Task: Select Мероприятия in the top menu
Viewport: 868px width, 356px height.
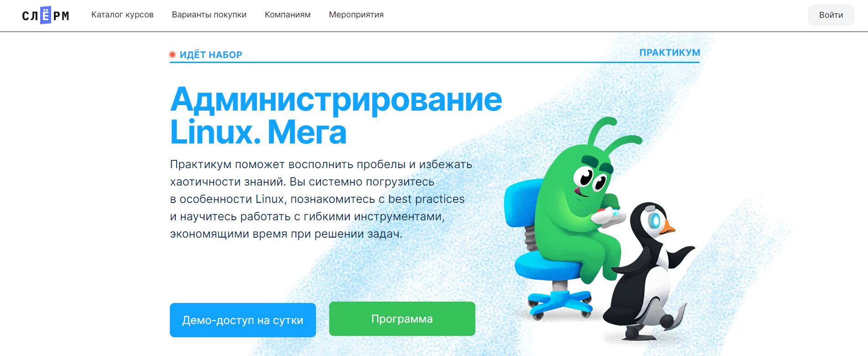Action: point(356,15)
